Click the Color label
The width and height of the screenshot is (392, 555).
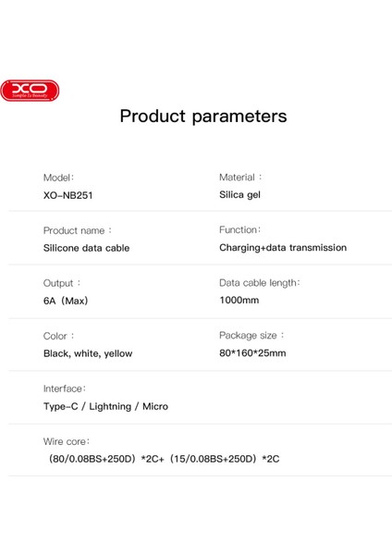click(59, 336)
